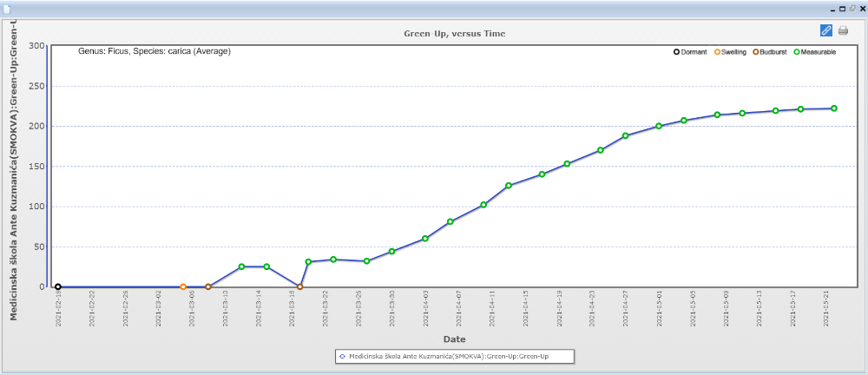The width and height of the screenshot is (868, 375).
Task: Print the chart using the printer icon
Action: 843,30
